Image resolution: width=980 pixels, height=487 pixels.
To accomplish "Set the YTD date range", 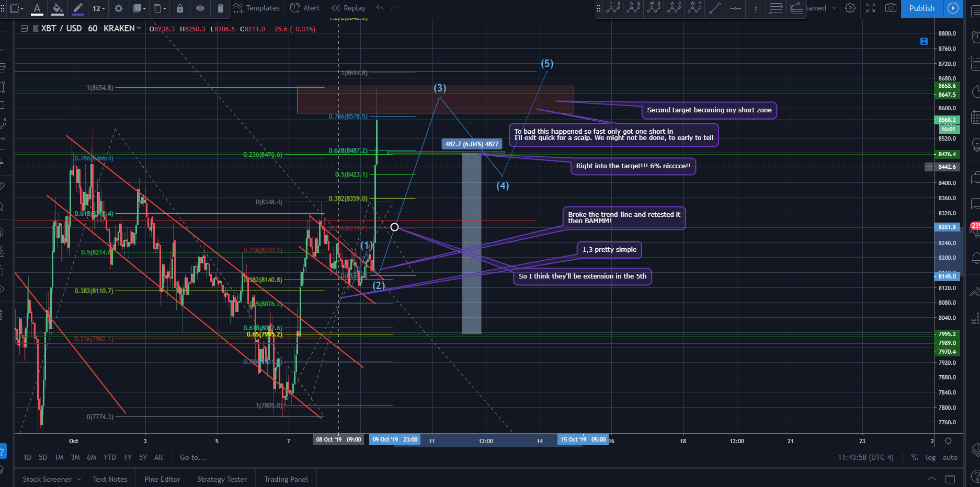I will tap(110, 457).
